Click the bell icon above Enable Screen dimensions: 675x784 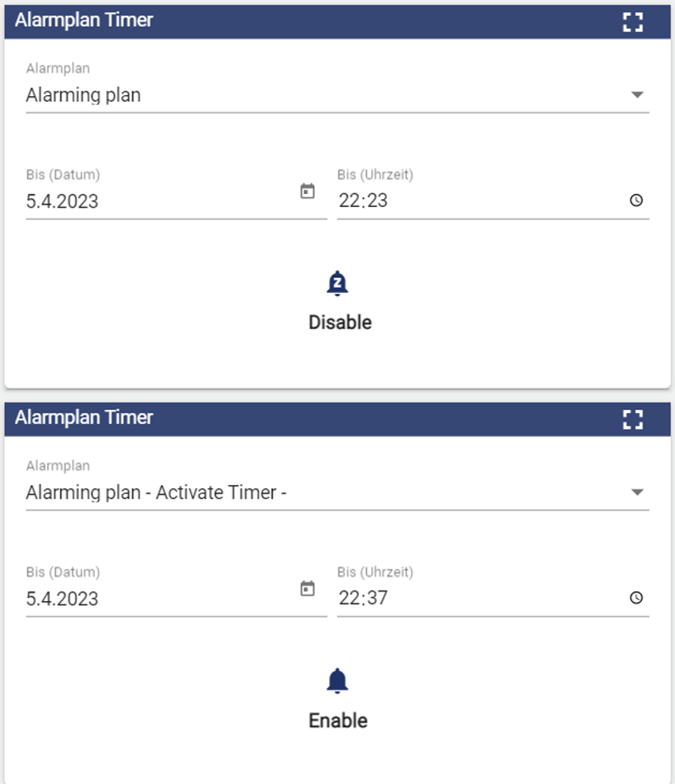[338, 681]
